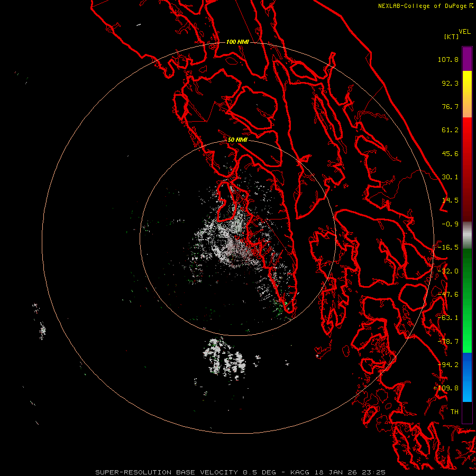
Task: Click the -47.6 velocity scale value
Action: pos(448,295)
